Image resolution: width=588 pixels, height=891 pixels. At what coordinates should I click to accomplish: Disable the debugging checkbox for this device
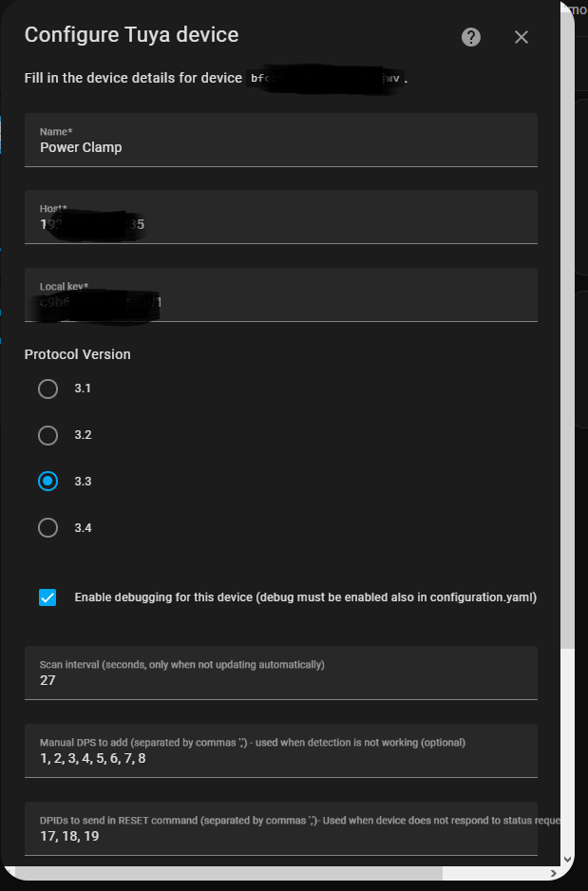pos(48,597)
